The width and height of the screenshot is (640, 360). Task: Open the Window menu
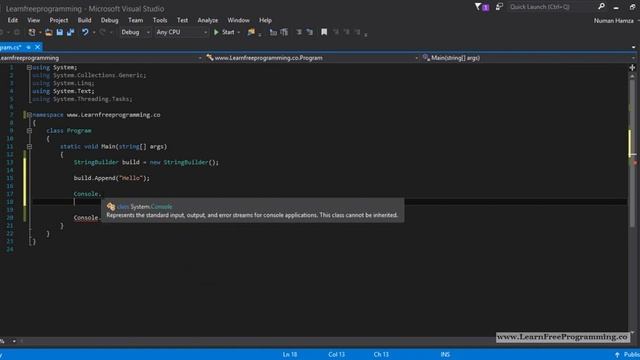click(238, 20)
